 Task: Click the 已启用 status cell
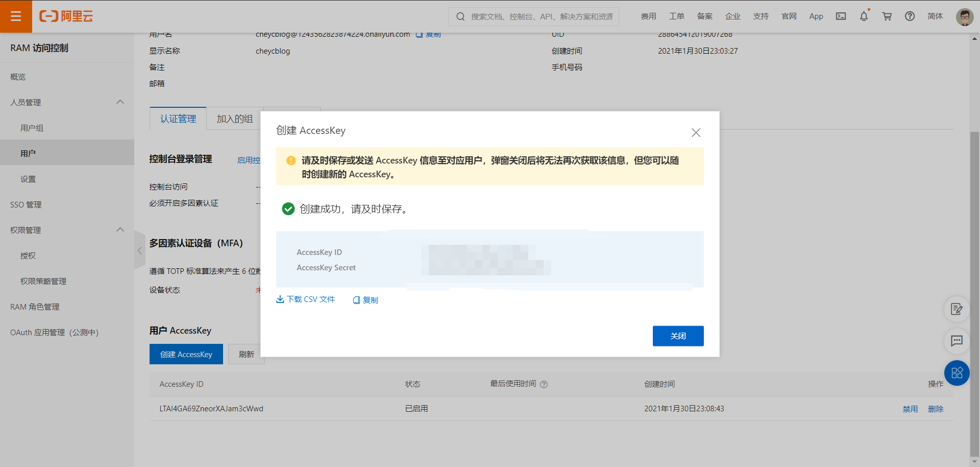point(416,409)
